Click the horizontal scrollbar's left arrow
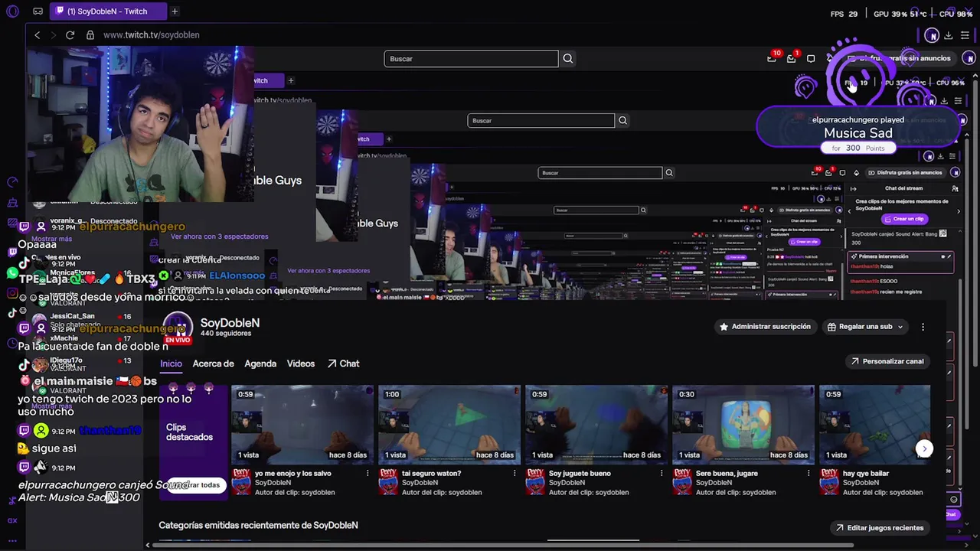This screenshot has height=551, width=980. pyautogui.click(x=148, y=545)
